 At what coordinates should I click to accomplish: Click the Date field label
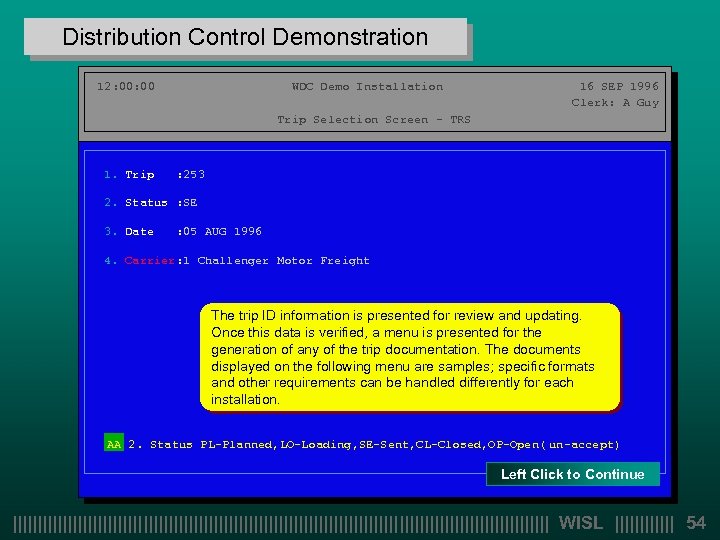click(x=139, y=231)
